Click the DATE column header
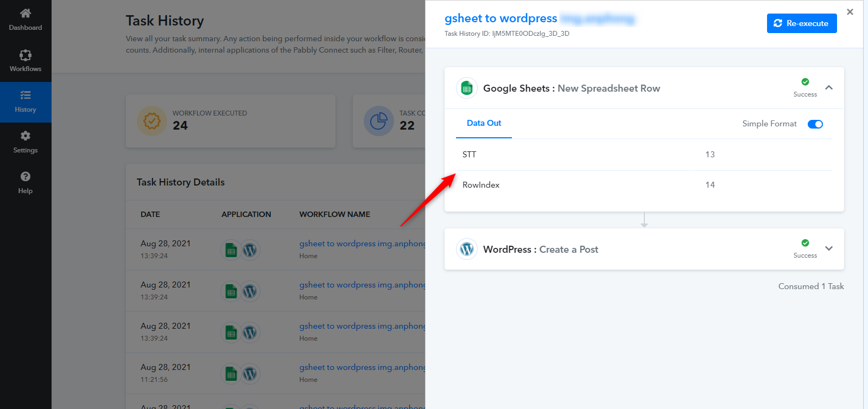 (150, 214)
